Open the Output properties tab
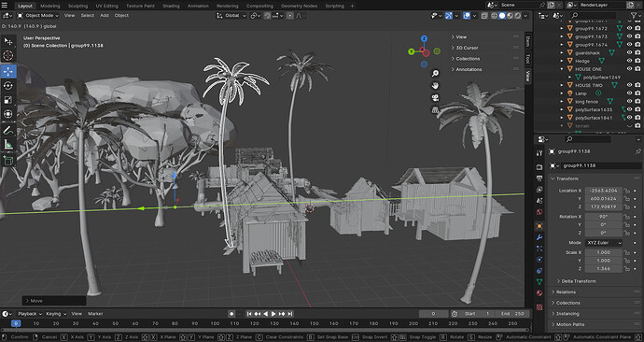The height and width of the screenshot is (342, 644). 539,178
